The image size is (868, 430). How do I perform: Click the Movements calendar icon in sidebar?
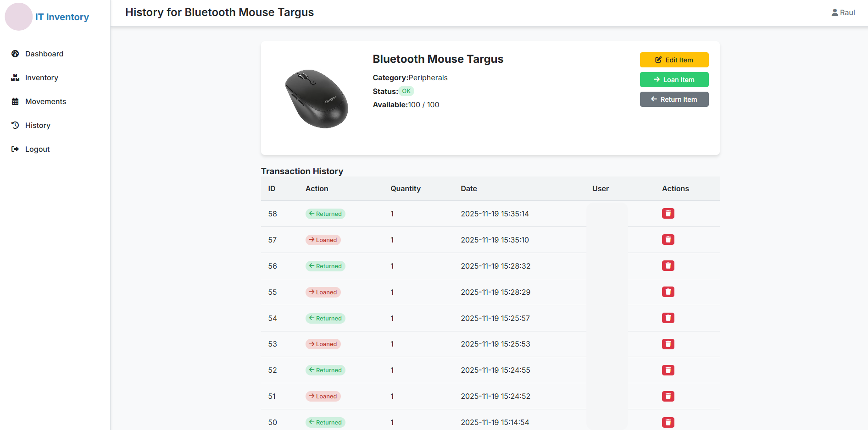coord(15,101)
